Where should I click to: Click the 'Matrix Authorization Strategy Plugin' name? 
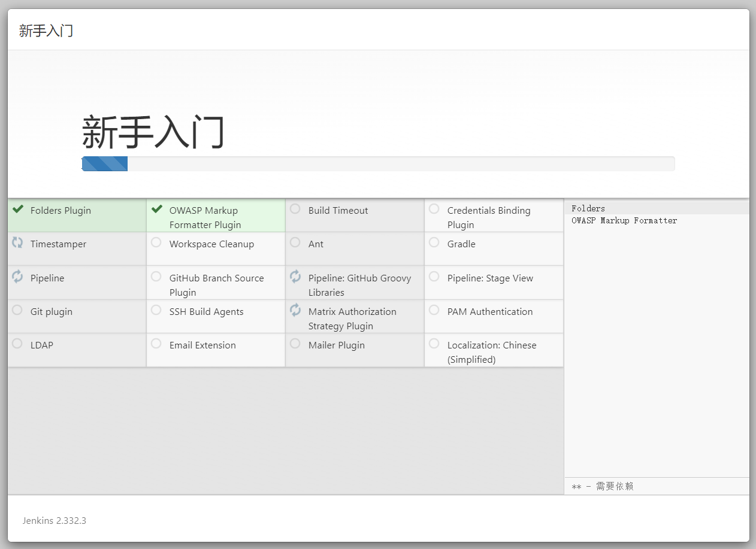(352, 319)
